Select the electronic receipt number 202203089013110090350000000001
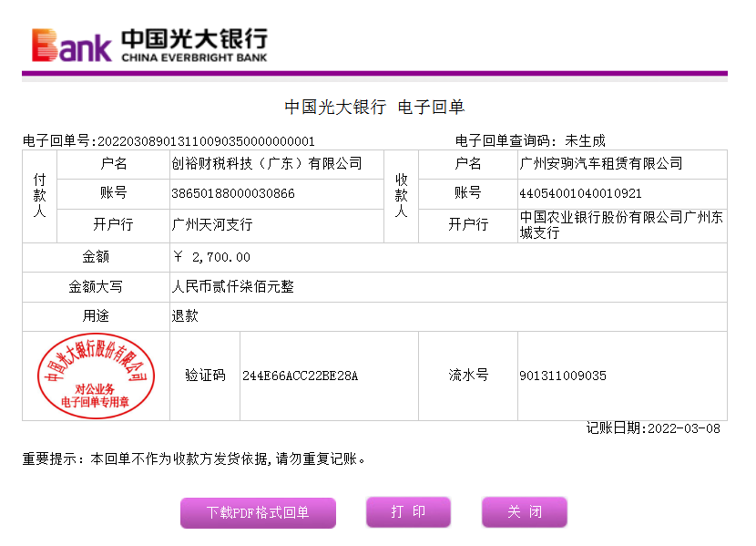Viewport: 756px width, 546px height. (206, 141)
